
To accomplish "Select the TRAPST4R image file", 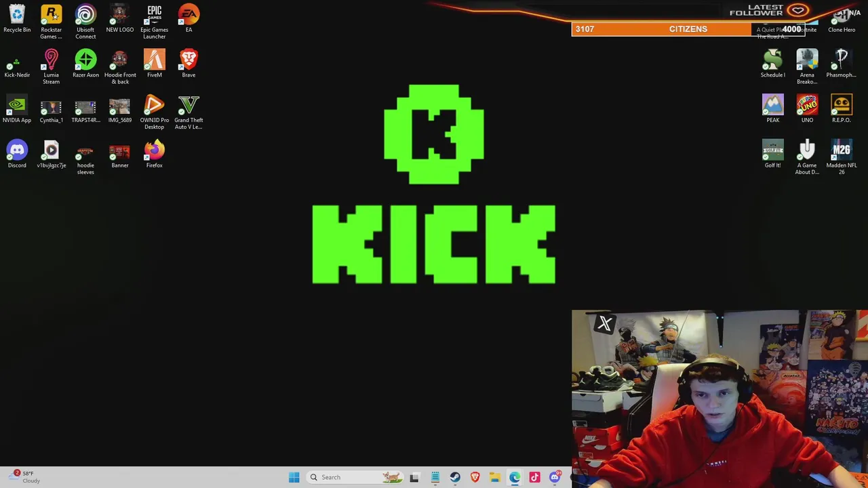I will [85, 110].
